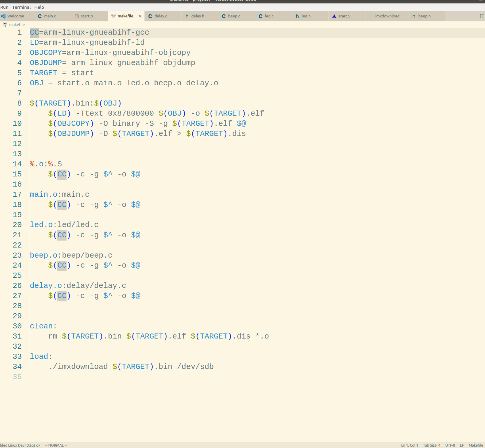
Task: Switch to the beep.h tab
Action: point(424,16)
